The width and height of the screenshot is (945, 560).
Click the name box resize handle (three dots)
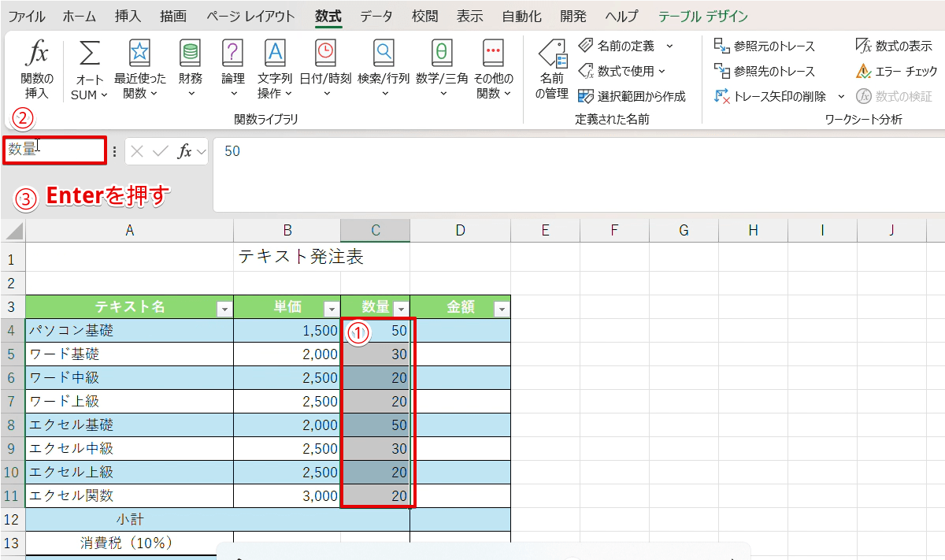coord(115,151)
